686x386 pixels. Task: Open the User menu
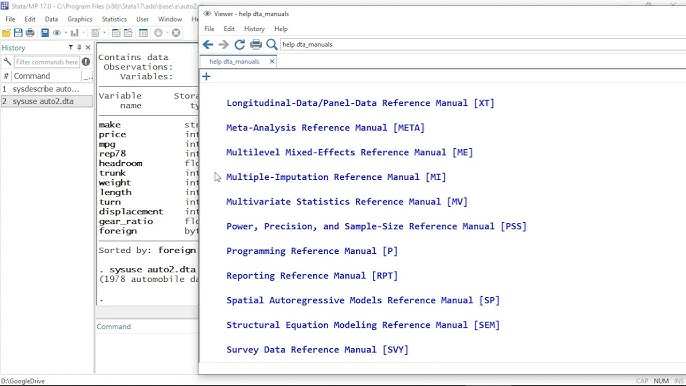142,19
